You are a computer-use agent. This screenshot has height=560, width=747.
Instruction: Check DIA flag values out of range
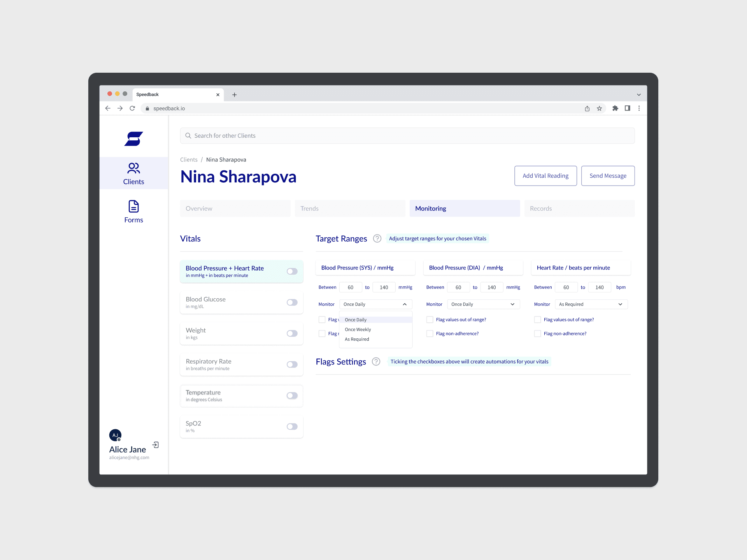430,320
